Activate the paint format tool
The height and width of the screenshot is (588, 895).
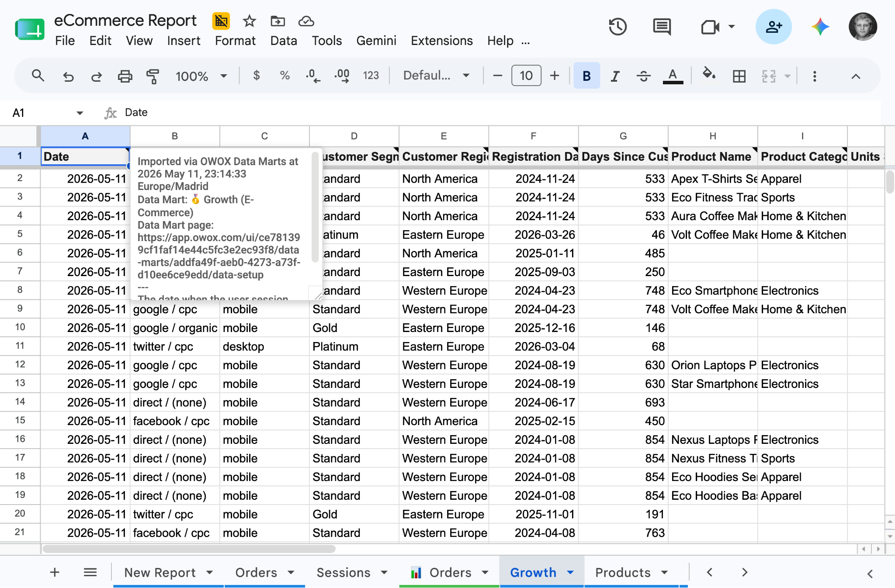(x=153, y=76)
